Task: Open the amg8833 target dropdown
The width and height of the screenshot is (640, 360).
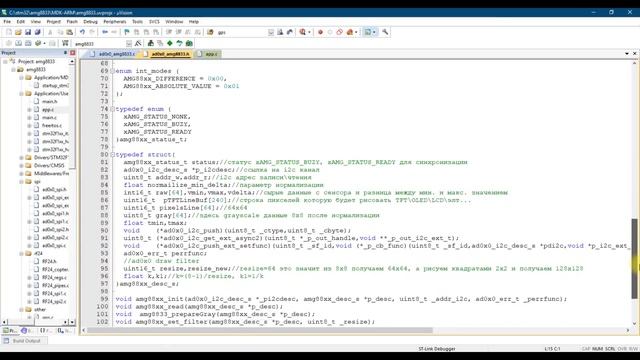Action: tap(129, 43)
